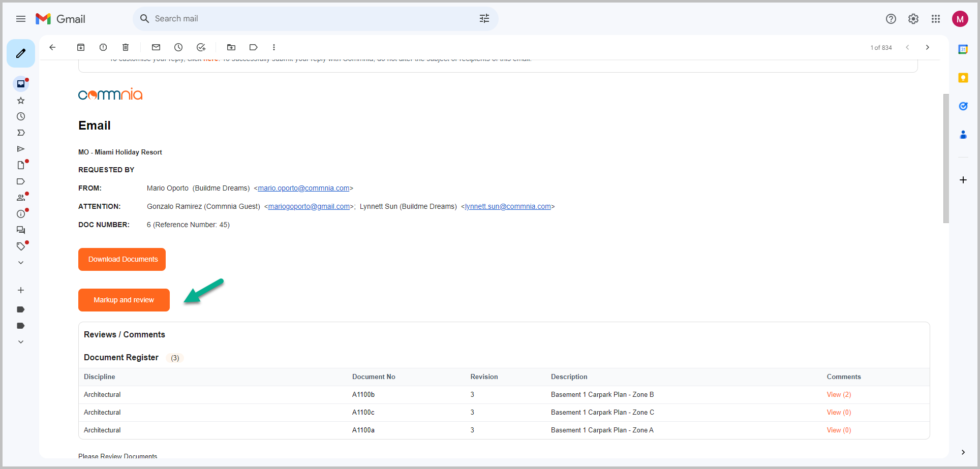Click the email vertical scrollbar
The height and width of the screenshot is (469, 980).
tap(946, 159)
